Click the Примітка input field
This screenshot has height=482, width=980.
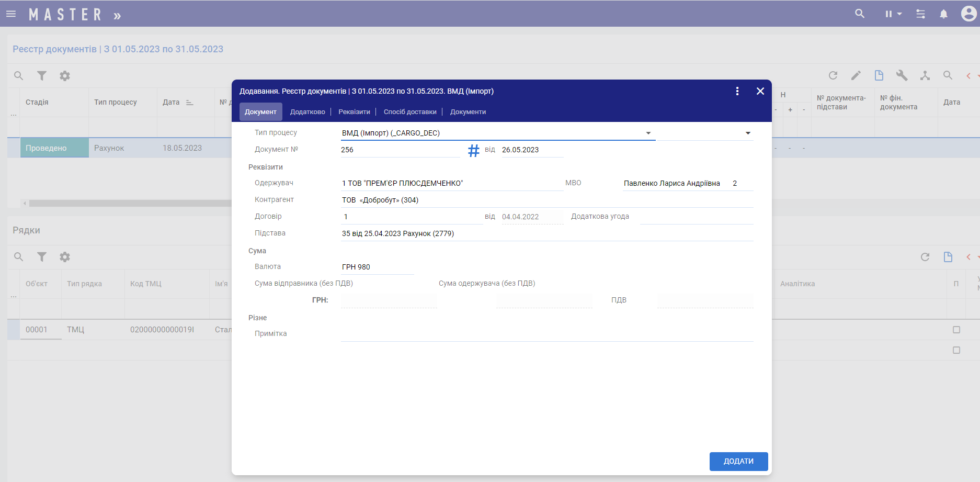(x=546, y=334)
